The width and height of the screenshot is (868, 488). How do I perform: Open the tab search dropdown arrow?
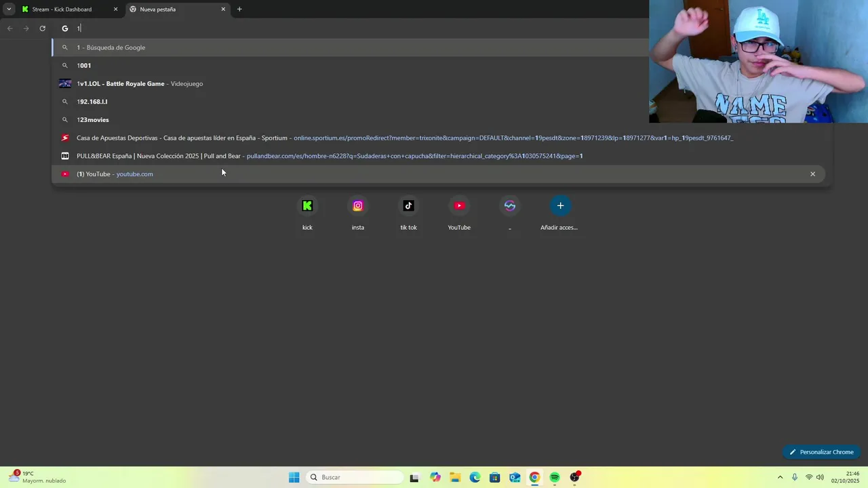click(9, 9)
